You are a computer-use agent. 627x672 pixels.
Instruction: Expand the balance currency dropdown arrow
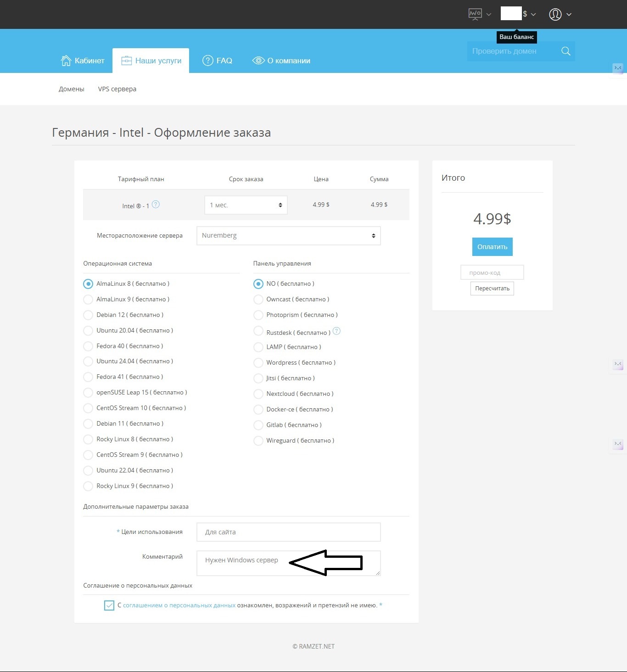pos(533,15)
